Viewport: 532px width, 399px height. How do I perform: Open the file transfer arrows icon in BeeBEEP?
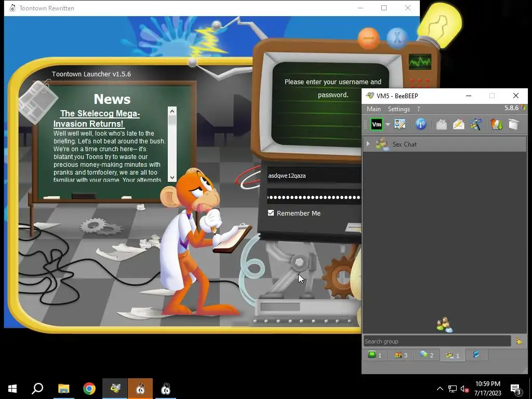496,124
